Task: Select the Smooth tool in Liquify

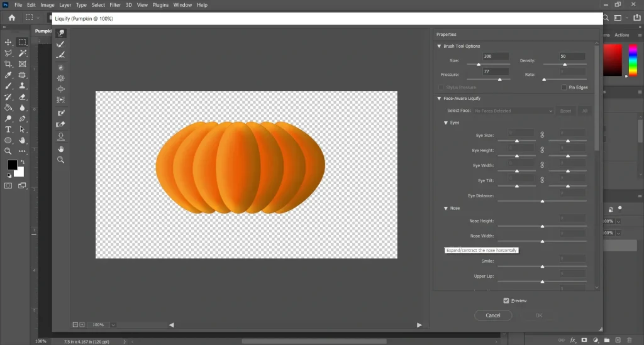Action: coord(61,55)
